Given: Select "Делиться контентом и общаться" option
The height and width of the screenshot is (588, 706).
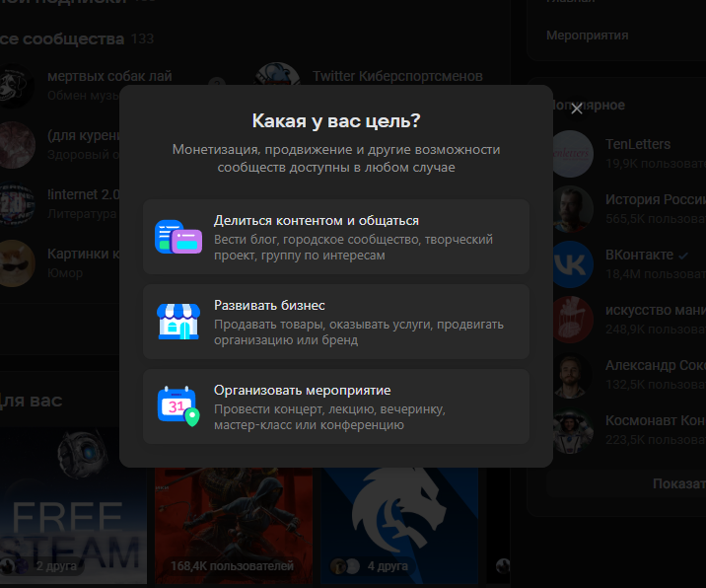Looking at the screenshot, I should 336,237.
